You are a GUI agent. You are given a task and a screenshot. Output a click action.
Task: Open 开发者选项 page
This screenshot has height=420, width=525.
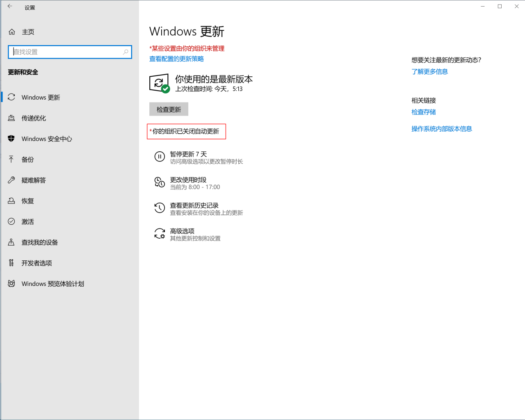(70, 263)
